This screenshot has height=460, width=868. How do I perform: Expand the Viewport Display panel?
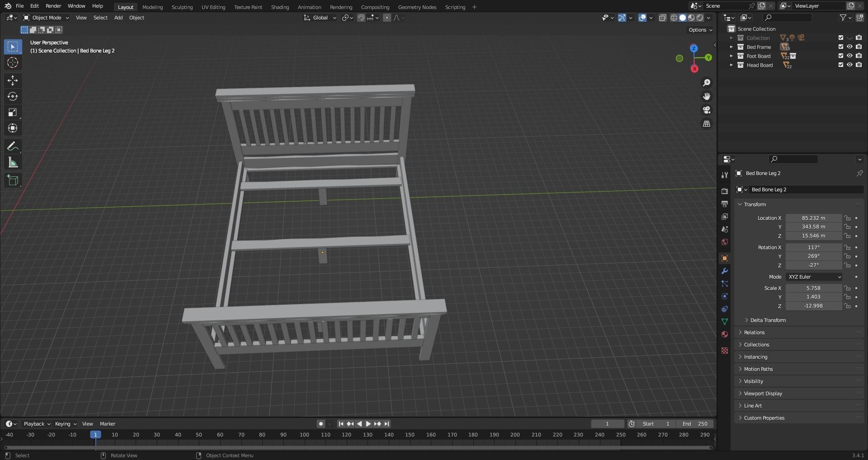(x=799, y=394)
